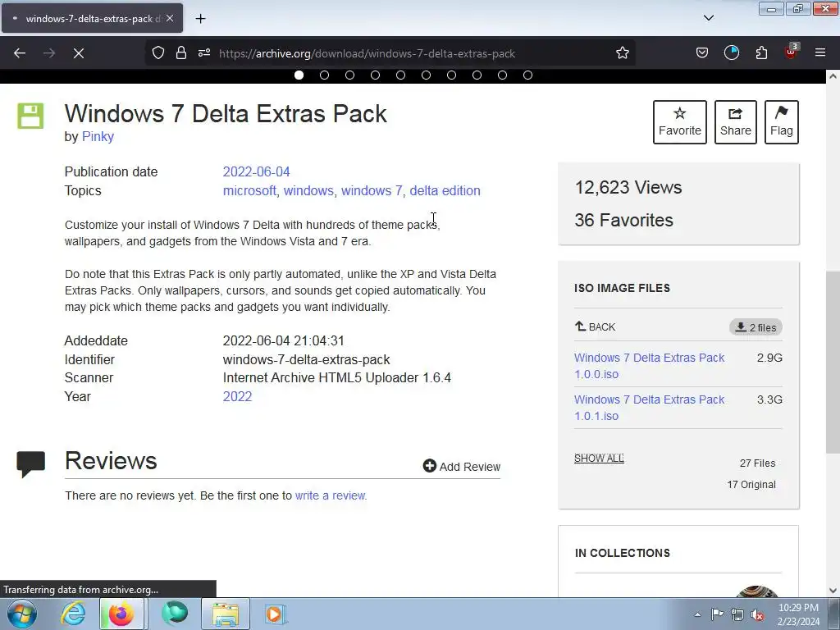Select the ninth carousel dot
The image size is (840, 630).
point(503,75)
